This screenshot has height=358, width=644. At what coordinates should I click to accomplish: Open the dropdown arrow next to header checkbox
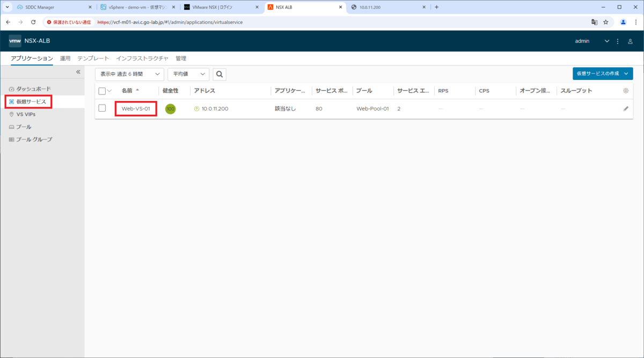109,91
